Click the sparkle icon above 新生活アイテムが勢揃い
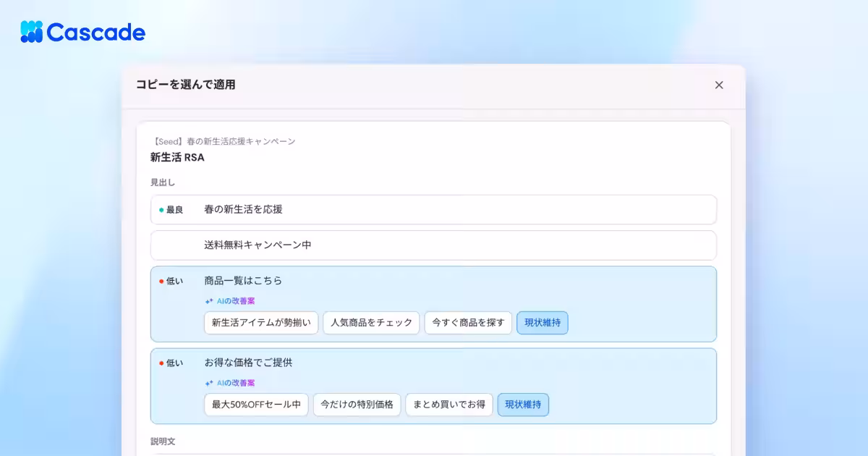Screen dimensions: 868x456 209,301
